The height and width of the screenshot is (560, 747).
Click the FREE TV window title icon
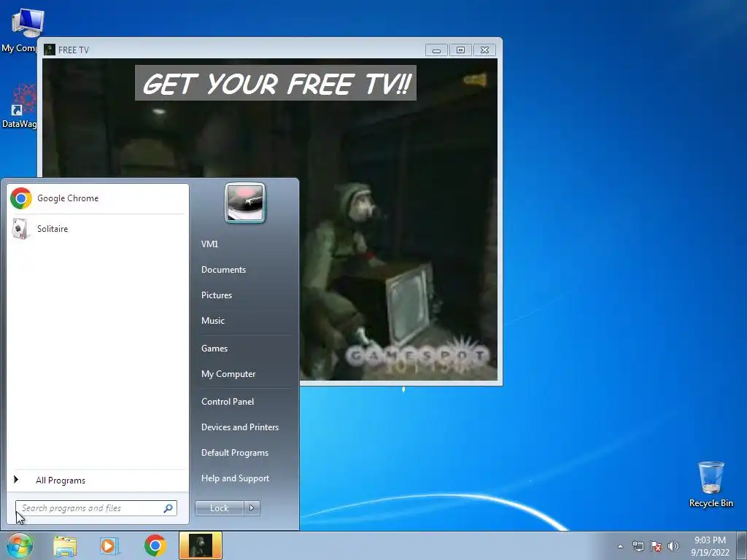(x=50, y=50)
